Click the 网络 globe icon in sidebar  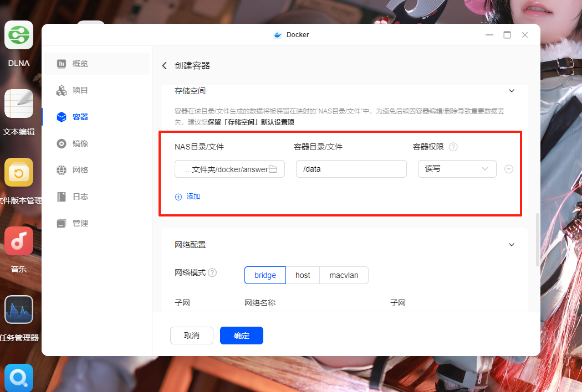coord(61,170)
